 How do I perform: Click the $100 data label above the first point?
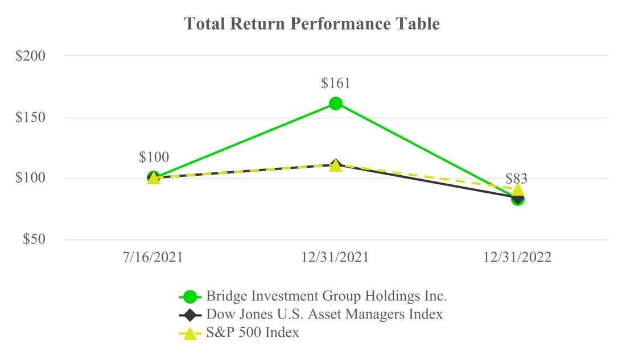(154, 158)
